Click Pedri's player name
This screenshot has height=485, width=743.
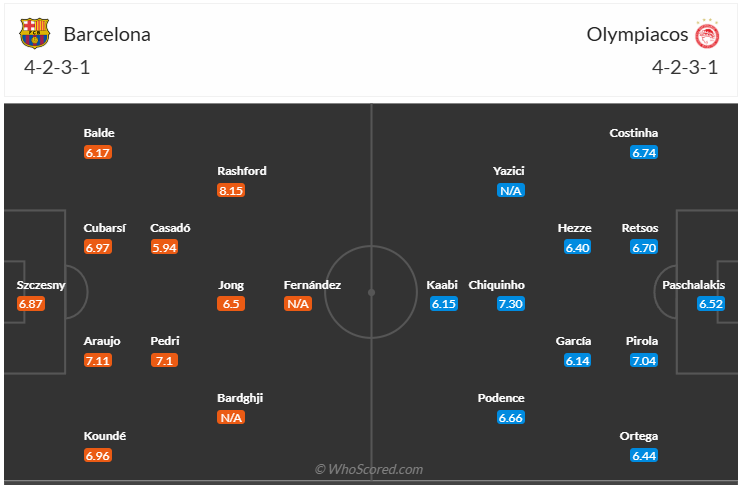(165, 341)
